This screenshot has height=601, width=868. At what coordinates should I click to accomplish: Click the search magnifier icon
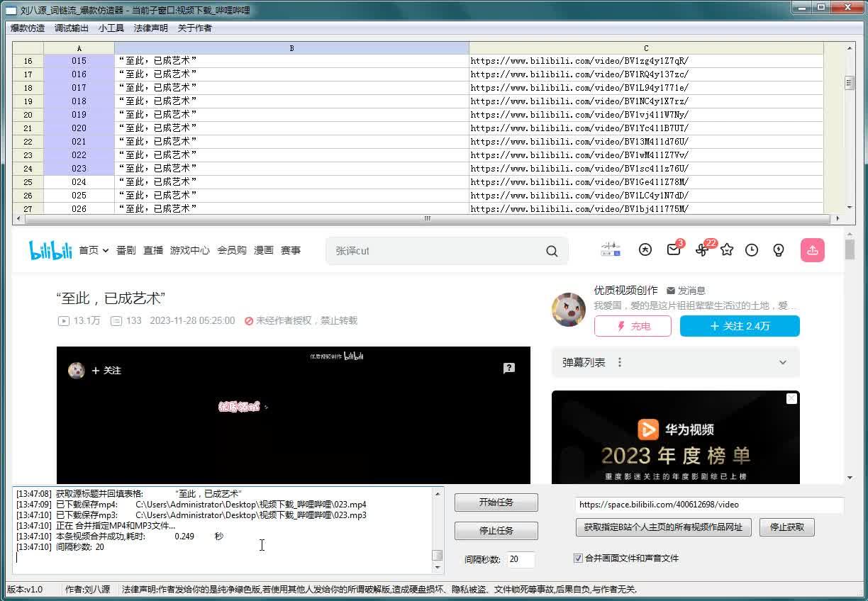[552, 251]
